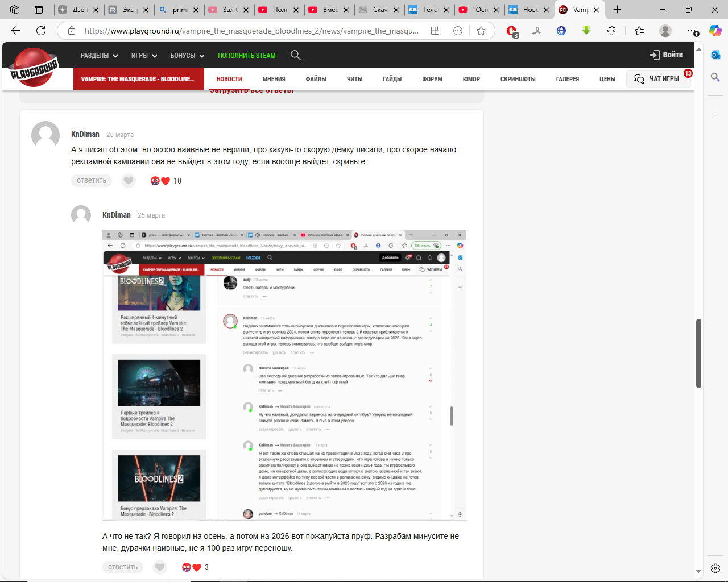Switch to the Телег browser tab

click(429, 10)
